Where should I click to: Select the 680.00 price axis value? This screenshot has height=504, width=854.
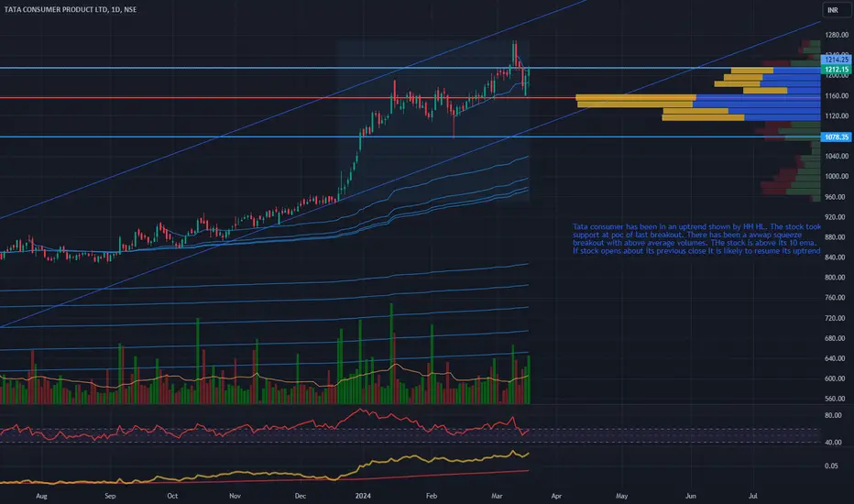837,338
